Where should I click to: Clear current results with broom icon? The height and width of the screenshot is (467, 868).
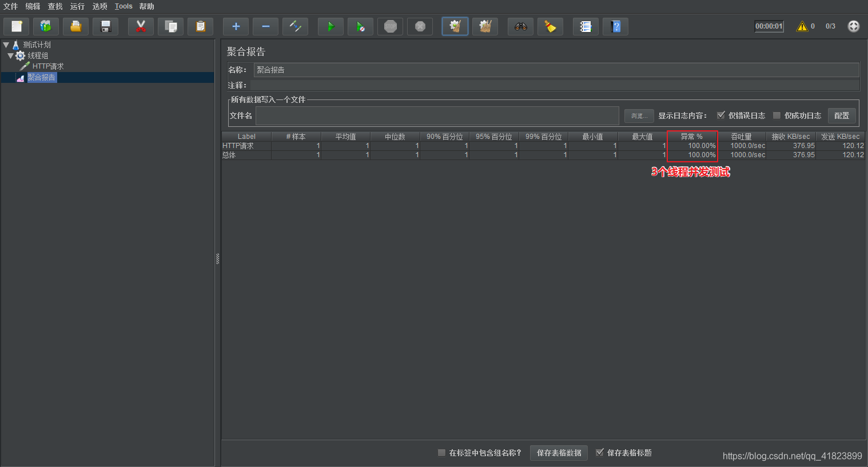click(455, 26)
